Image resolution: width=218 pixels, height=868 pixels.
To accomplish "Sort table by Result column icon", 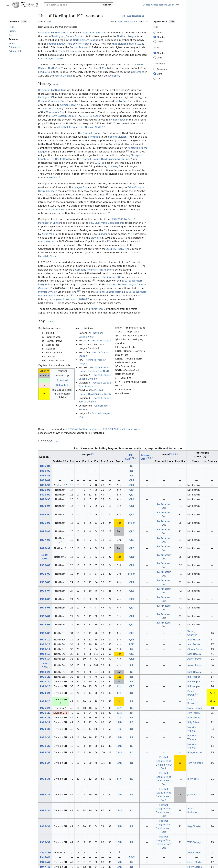I will [185, 461].
